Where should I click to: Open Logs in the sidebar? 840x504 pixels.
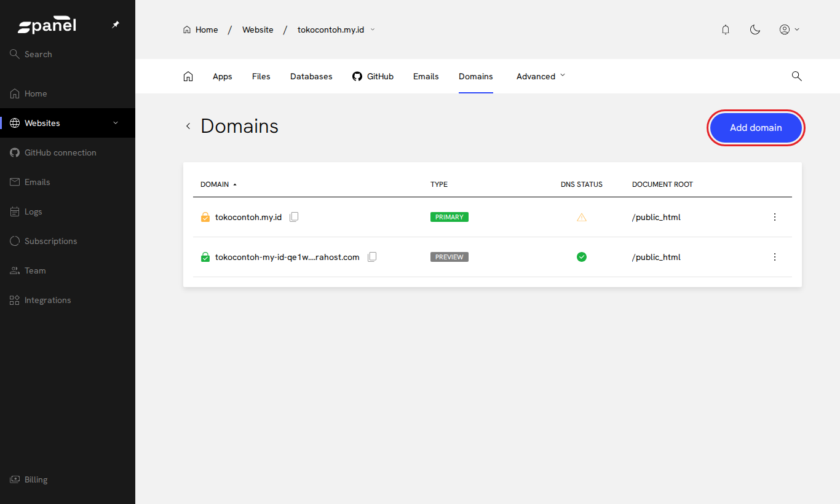[x=68, y=211]
